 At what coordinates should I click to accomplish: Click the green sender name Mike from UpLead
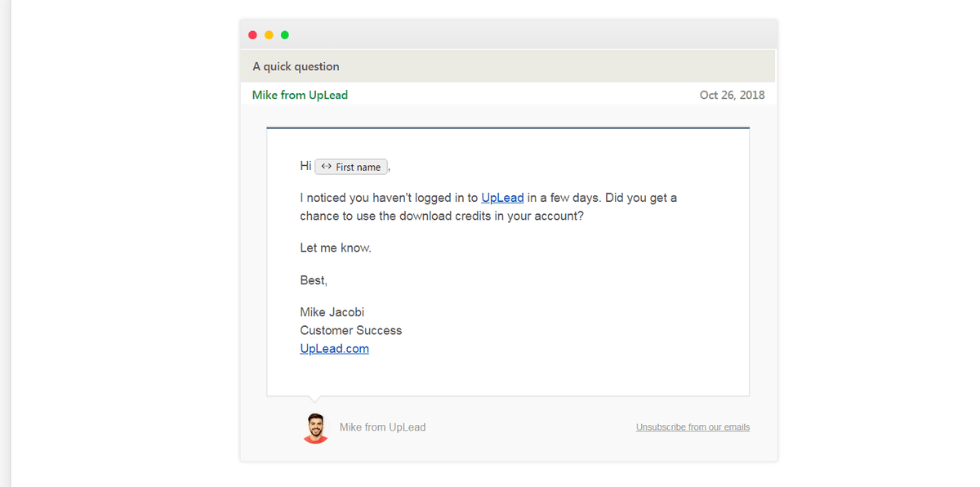(300, 95)
